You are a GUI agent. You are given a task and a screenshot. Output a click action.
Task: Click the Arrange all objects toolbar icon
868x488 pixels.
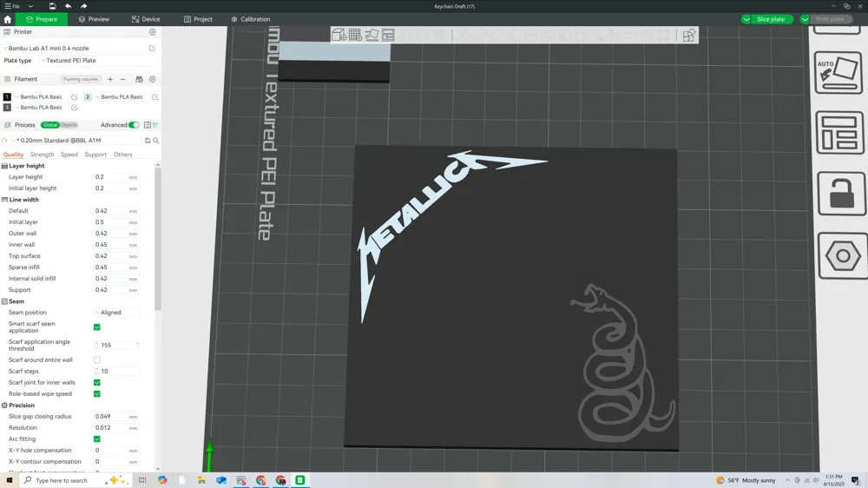(x=389, y=36)
